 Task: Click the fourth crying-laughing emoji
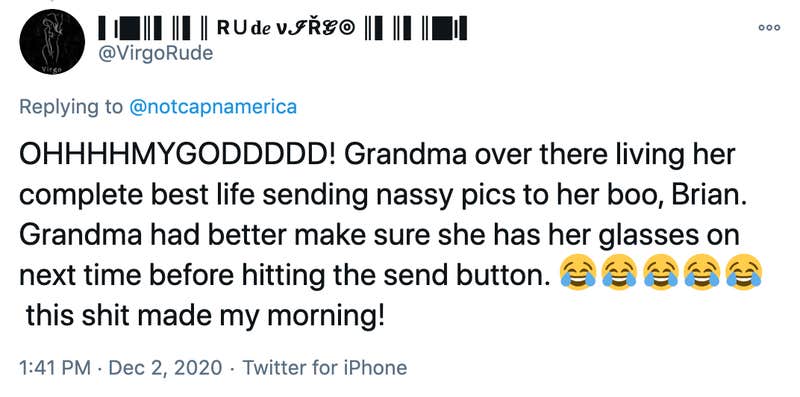(x=703, y=272)
